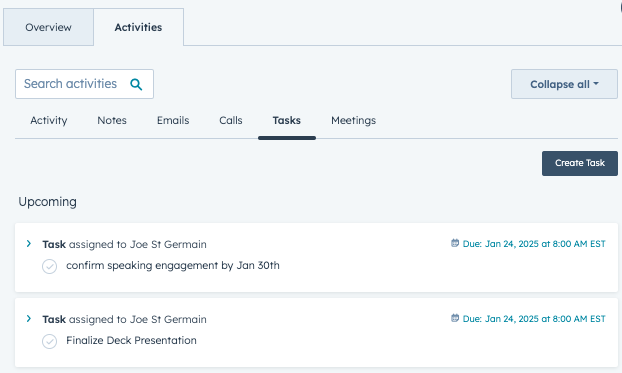Click calendar icon on Finalize Deck task

click(x=455, y=318)
